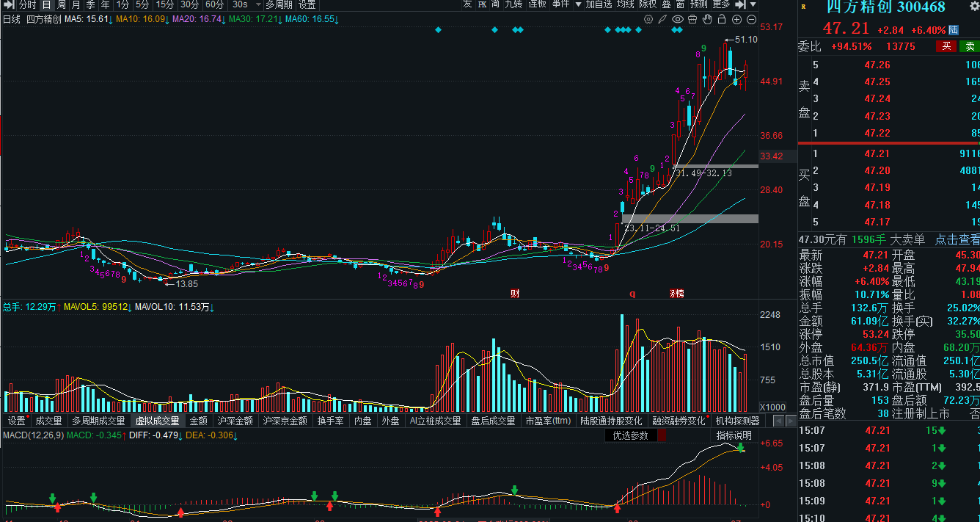Viewport: 980px width, 522px height.
Task: Click the 财 financial marker under chart
Action: tap(515, 294)
